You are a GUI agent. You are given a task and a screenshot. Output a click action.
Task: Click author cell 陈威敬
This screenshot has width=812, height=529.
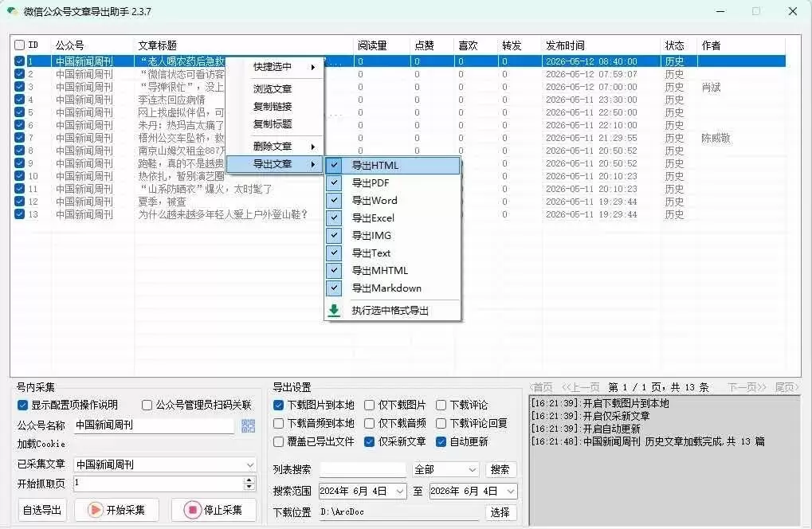[x=716, y=138]
